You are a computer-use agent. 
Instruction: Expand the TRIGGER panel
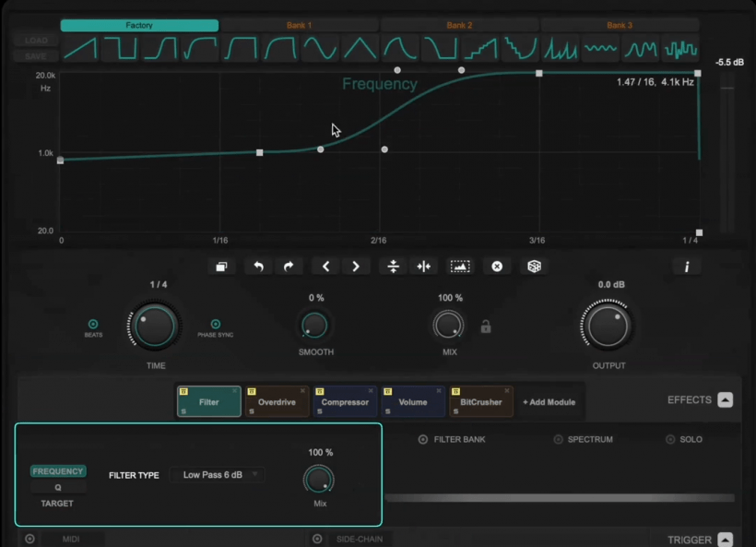point(725,540)
